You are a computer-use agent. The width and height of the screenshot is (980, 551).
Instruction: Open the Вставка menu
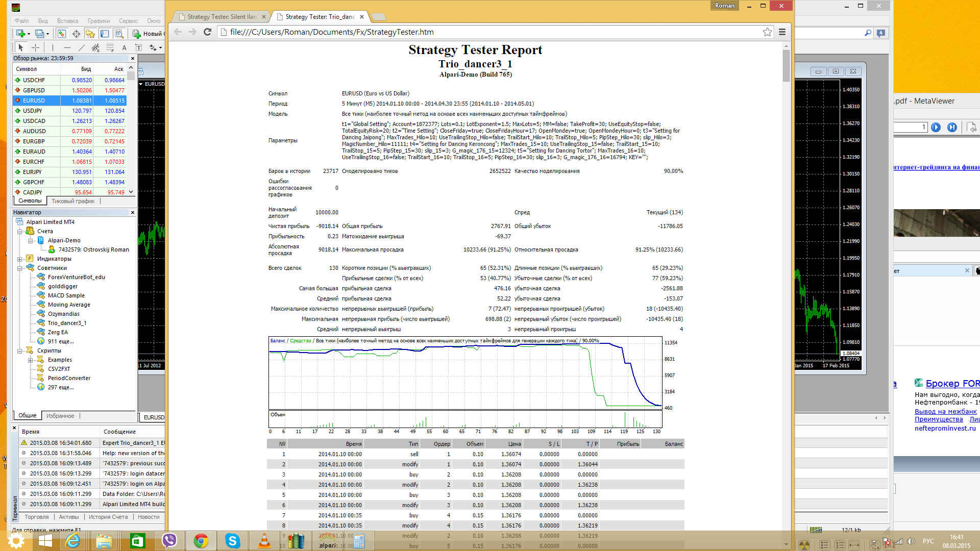click(x=67, y=21)
